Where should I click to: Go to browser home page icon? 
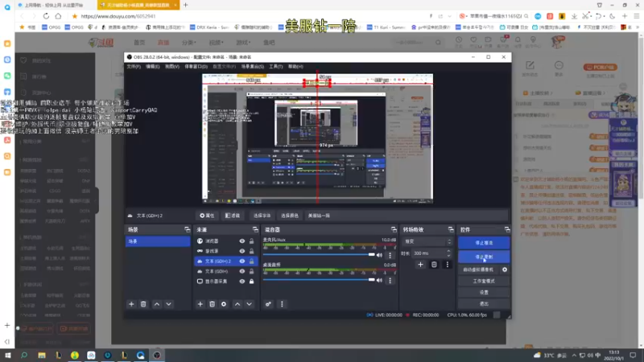tap(58, 16)
